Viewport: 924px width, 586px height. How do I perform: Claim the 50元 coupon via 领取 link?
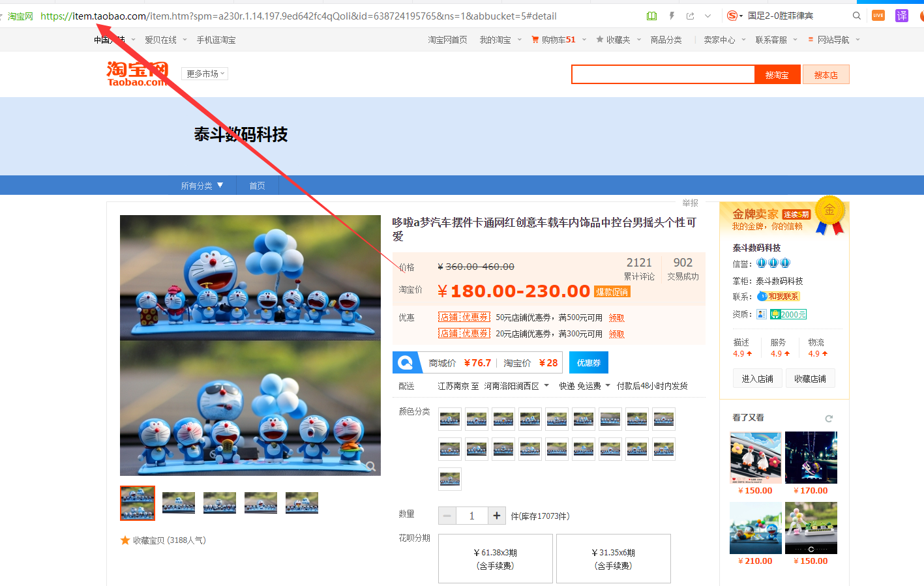click(616, 318)
